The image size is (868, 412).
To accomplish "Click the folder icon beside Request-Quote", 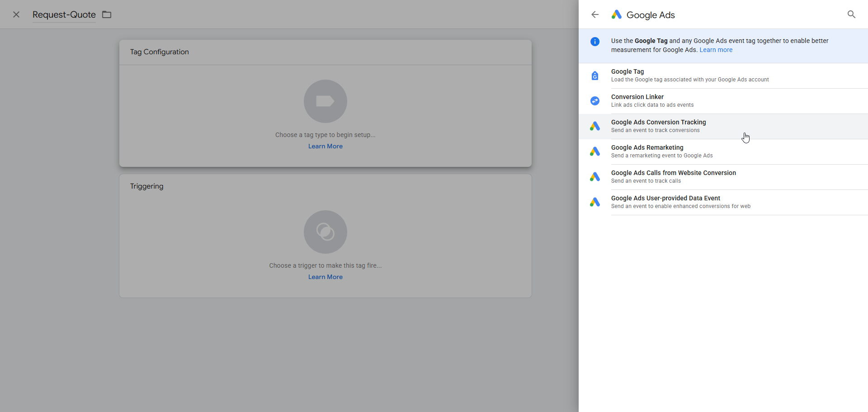I will click(107, 14).
